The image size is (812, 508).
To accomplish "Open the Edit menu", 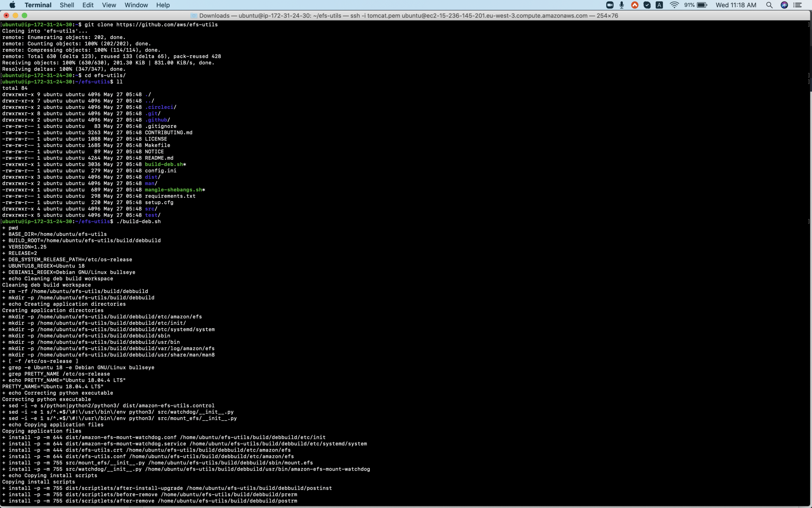I will (x=88, y=5).
